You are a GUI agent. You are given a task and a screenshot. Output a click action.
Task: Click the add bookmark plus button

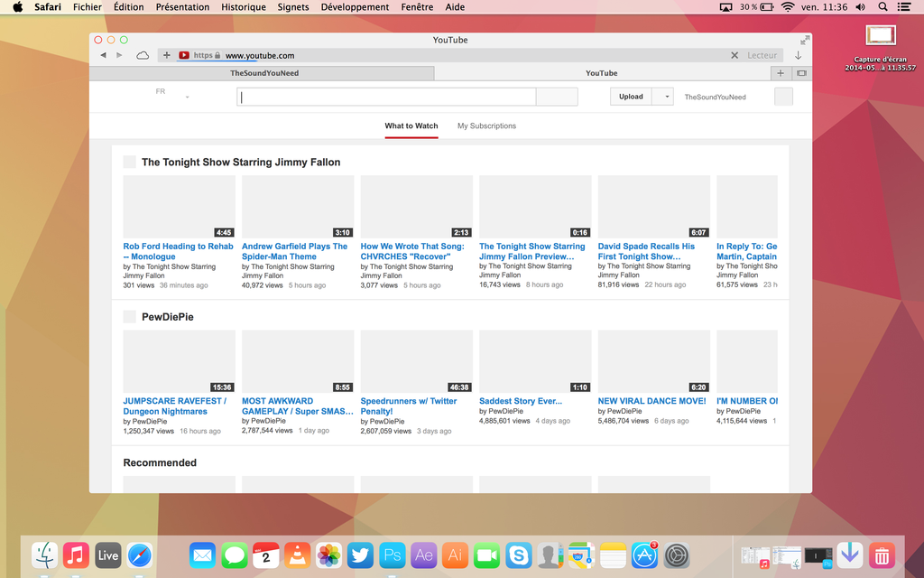(167, 55)
